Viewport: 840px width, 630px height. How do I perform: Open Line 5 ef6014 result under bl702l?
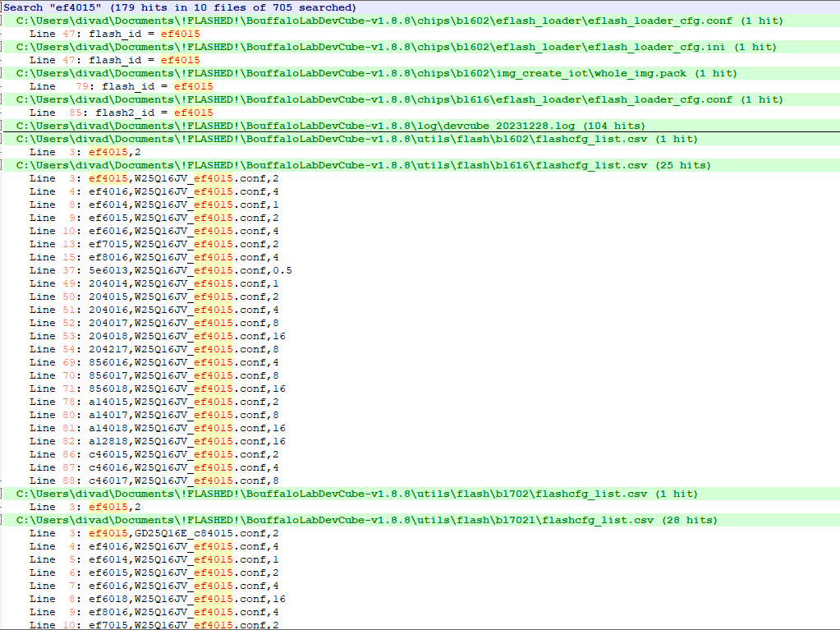(x=154, y=559)
